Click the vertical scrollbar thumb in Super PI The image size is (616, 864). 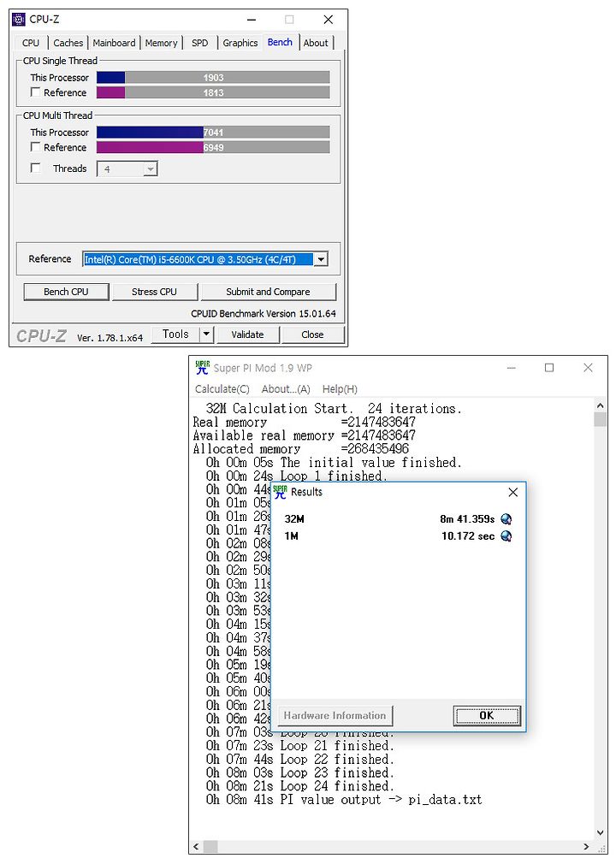[600, 419]
